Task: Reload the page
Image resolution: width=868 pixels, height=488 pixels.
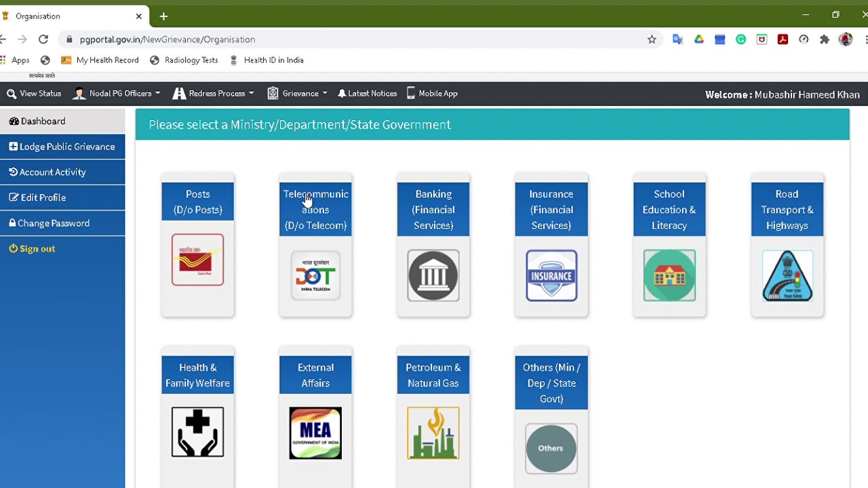Action: click(43, 39)
